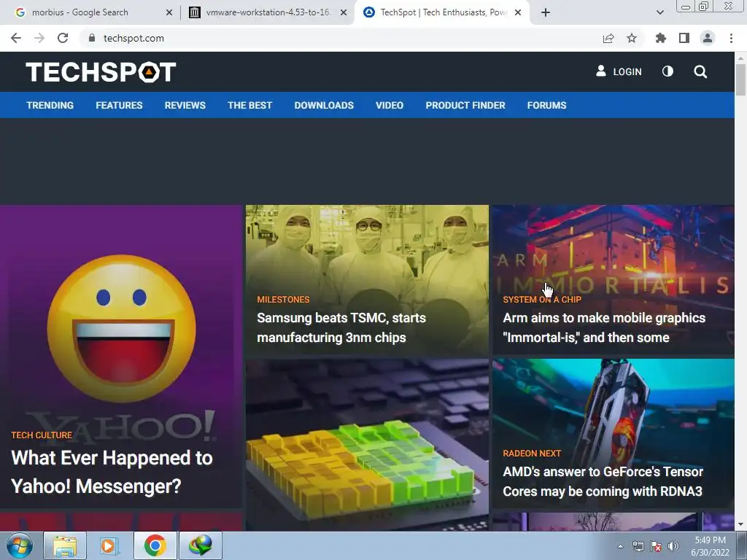Open the TRENDING menu
747x560 pixels.
point(50,105)
